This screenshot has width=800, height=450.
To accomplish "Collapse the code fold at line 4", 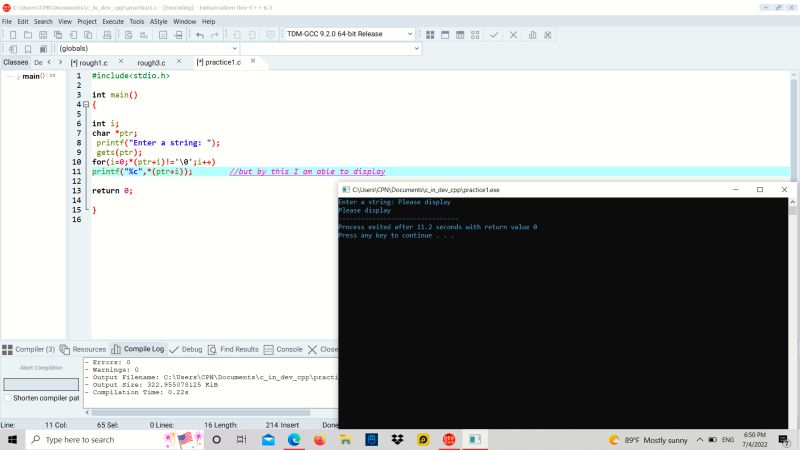I will coord(86,105).
